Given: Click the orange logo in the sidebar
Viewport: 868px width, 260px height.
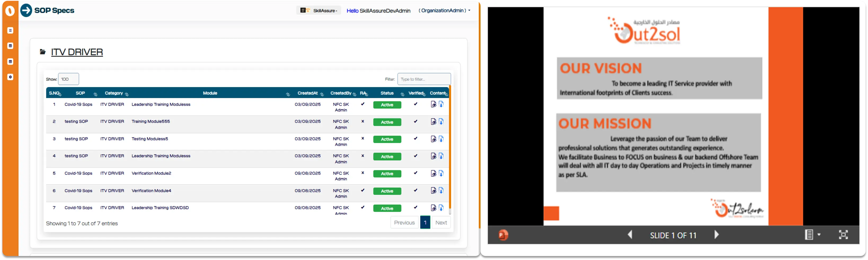Looking at the screenshot, I should coord(10,11).
